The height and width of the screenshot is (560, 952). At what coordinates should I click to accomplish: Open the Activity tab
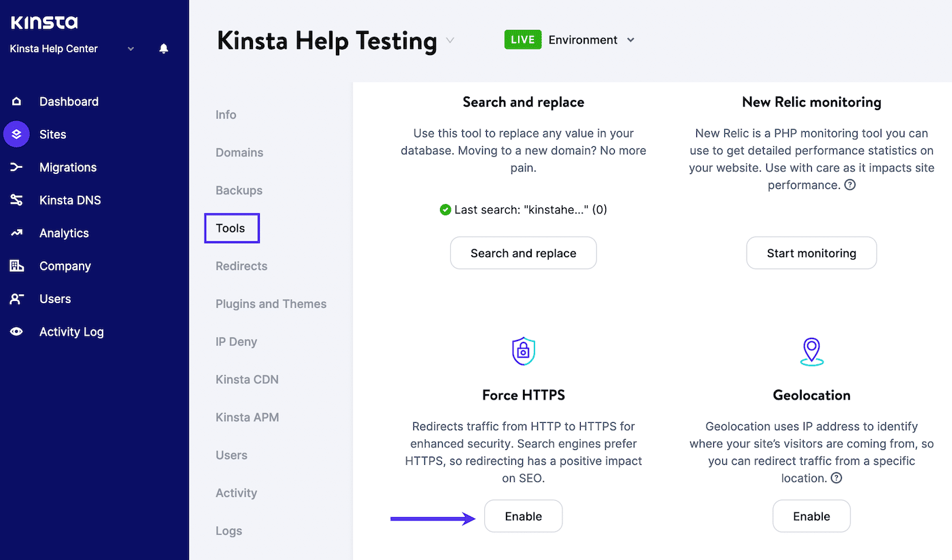click(236, 493)
